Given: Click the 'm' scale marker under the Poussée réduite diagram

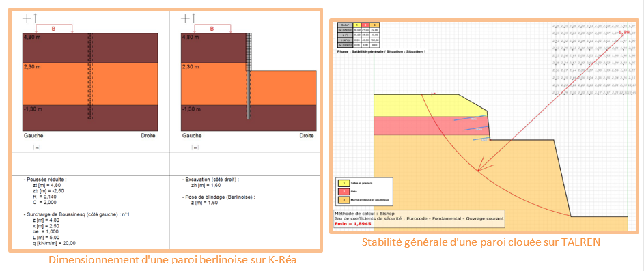Looking at the screenshot, I should click(x=37, y=147).
